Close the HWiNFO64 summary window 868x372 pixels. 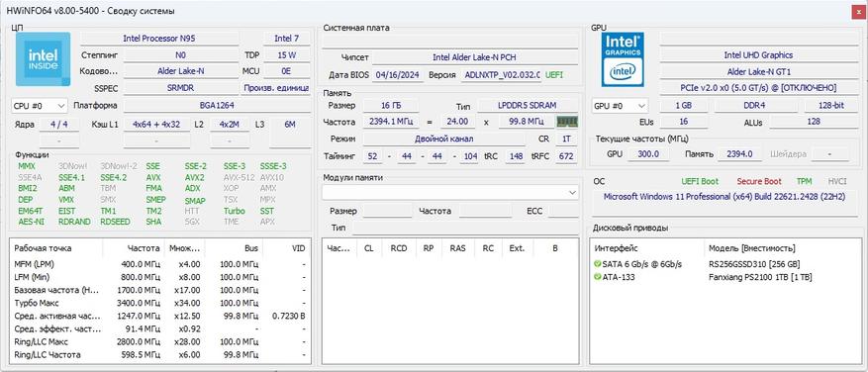(x=857, y=11)
